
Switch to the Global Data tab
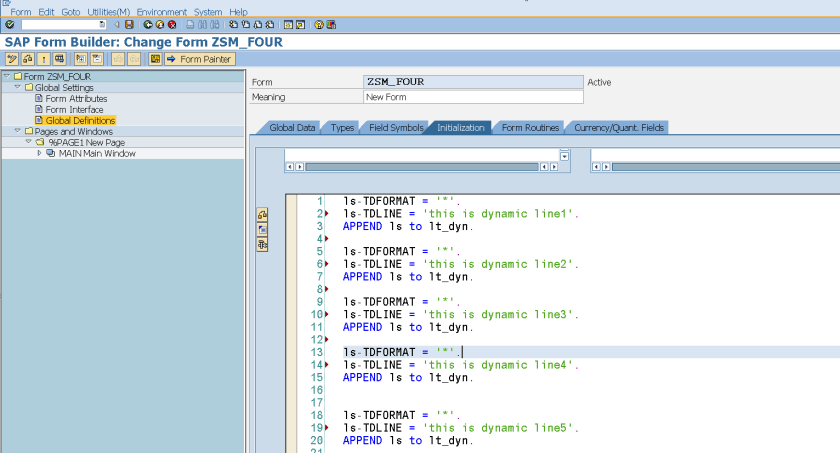click(x=292, y=128)
